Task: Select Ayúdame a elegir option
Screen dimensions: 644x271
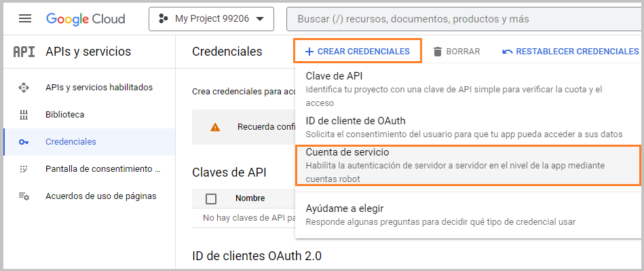Action: point(468,215)
